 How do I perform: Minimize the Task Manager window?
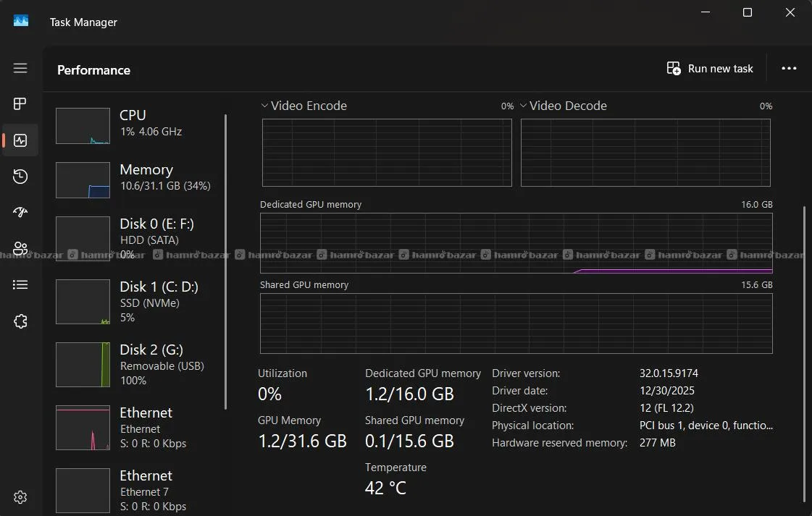pos(706,12)
